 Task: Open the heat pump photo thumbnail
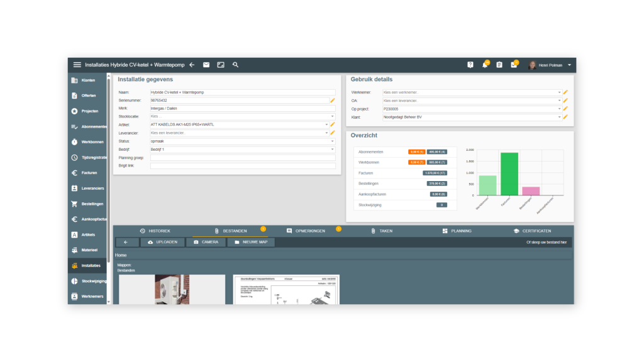[x=172, y=289]
